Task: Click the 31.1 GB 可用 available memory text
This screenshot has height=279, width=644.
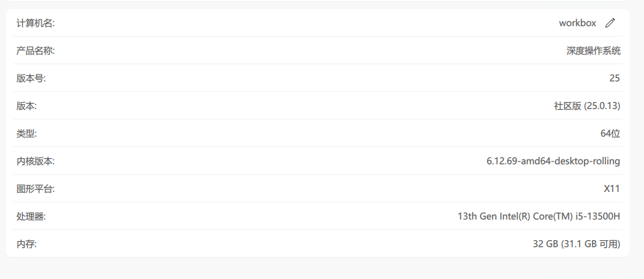Action: (x=592, y=244)
